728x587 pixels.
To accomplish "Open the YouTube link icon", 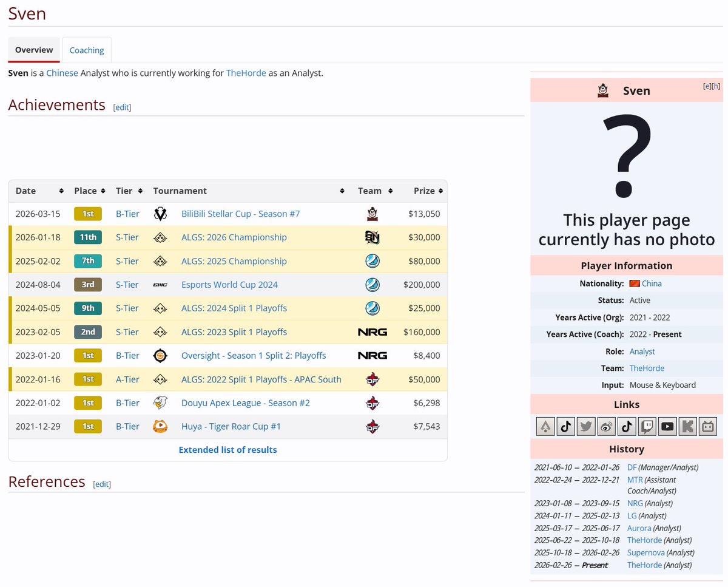I will (667, 427).
